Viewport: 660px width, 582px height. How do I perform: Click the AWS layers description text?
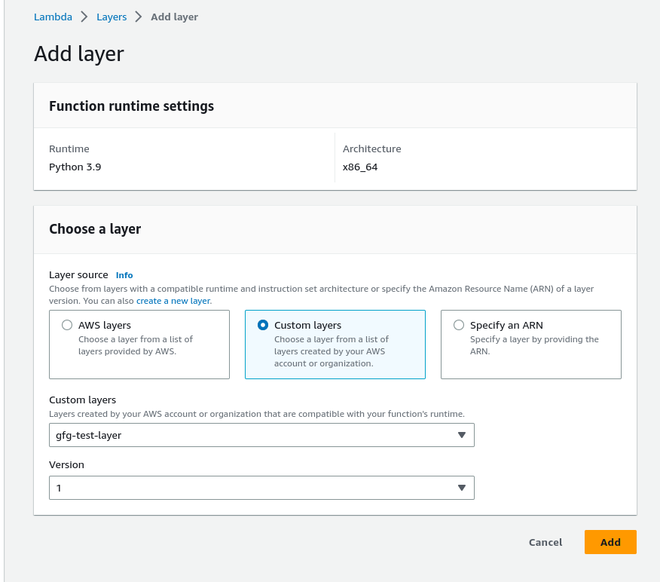pyautogui.click(x=135, y=345)
